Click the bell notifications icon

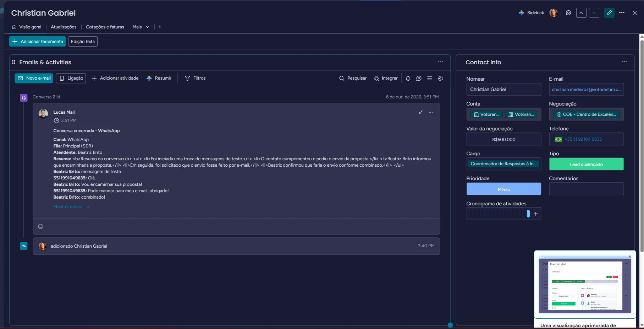408,78
